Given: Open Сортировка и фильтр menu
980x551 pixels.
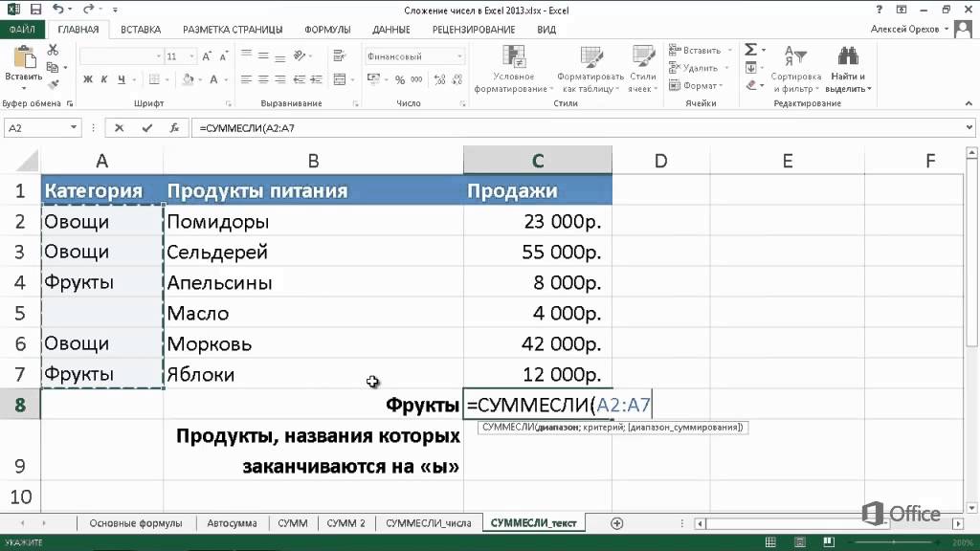Looking at the screenshot, I should [795, 69].
